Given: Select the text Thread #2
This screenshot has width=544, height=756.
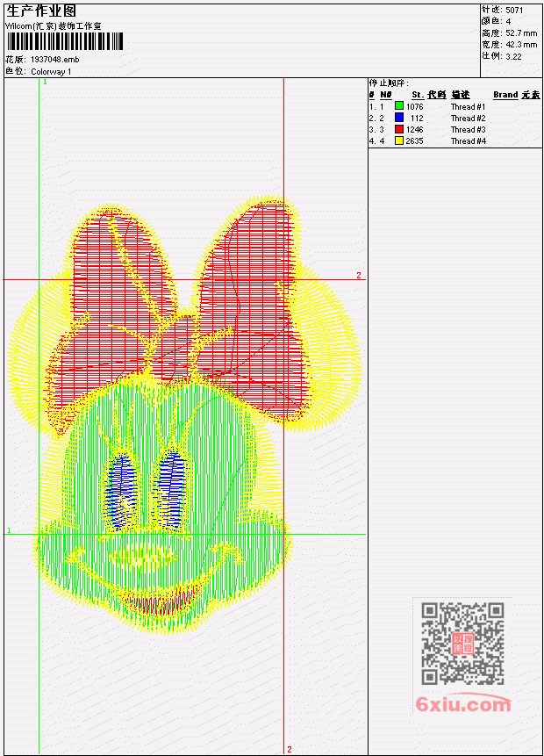Looking at the screenshot, I should point(468,119).
